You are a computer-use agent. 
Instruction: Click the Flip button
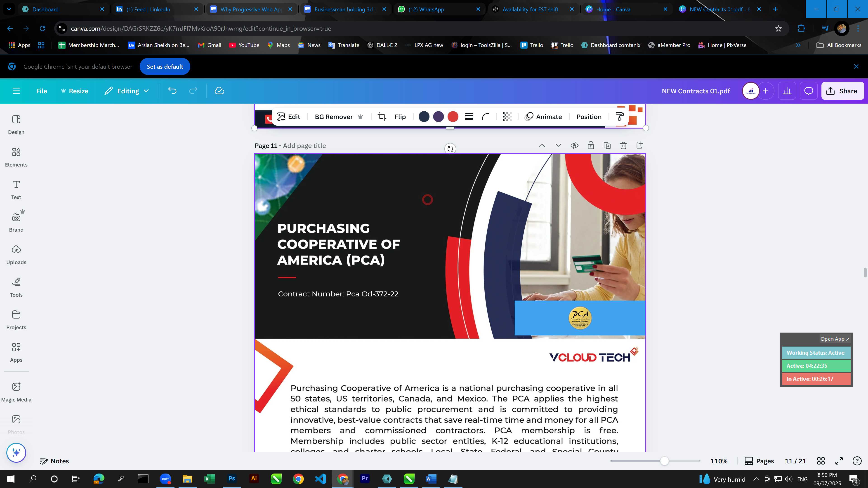click(400, 117)
